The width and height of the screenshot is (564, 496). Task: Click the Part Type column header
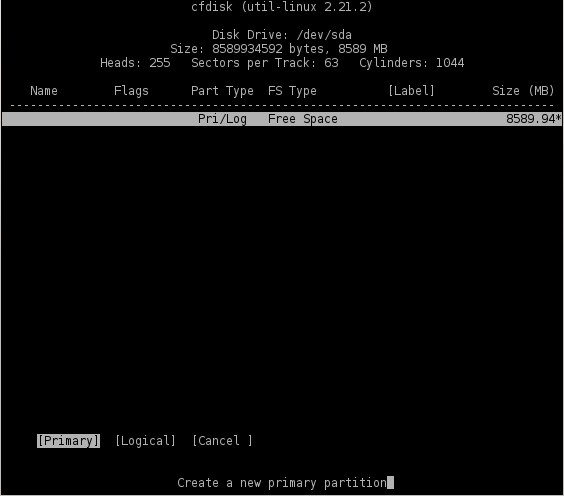pyautogui.click(x=222, y=91)
